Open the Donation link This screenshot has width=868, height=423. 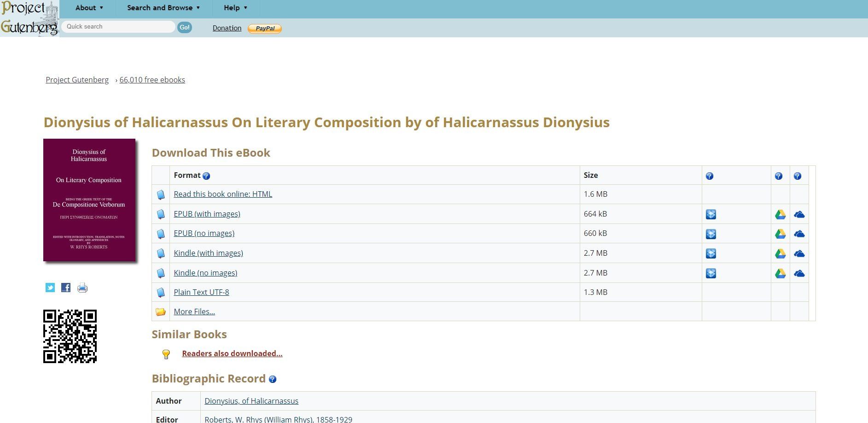227,28
